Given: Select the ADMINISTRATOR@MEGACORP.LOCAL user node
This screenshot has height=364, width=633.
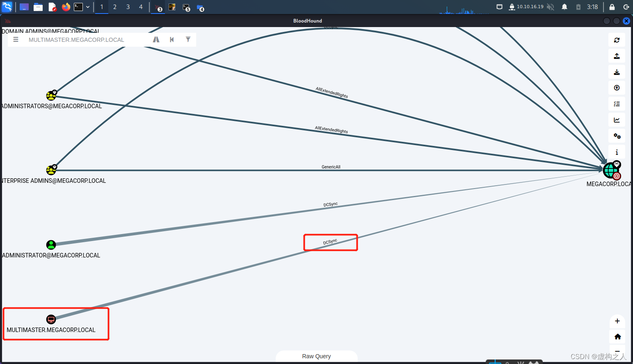Looking at the screenshot, I should [51, 245].
